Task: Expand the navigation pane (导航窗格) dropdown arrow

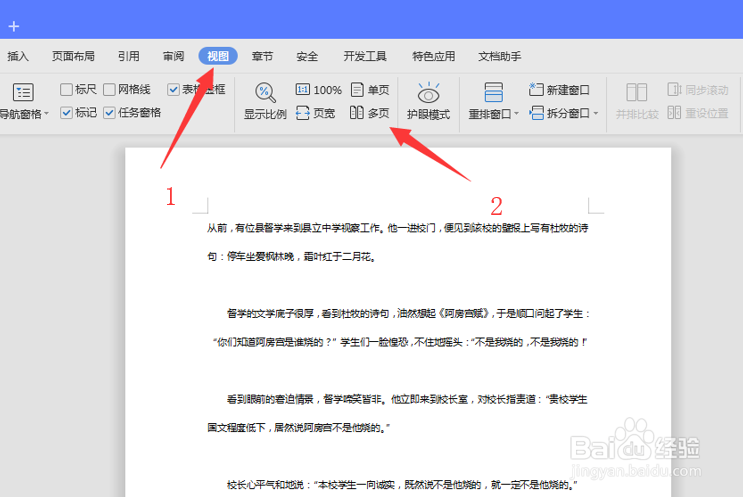Action: (46, 114)
